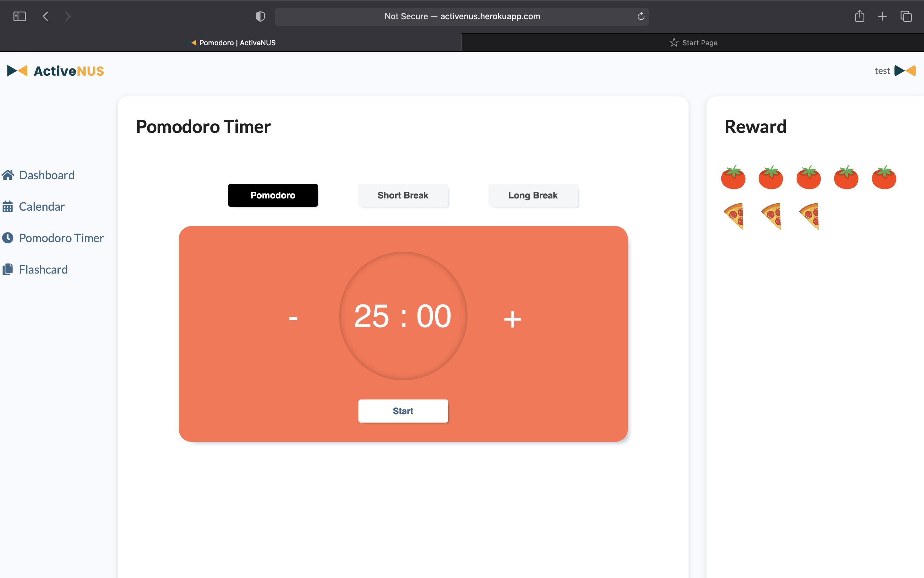Toggle the Safari sidebar icon
The height and width of the screenshot is (578, 924).
click(20, 16)
